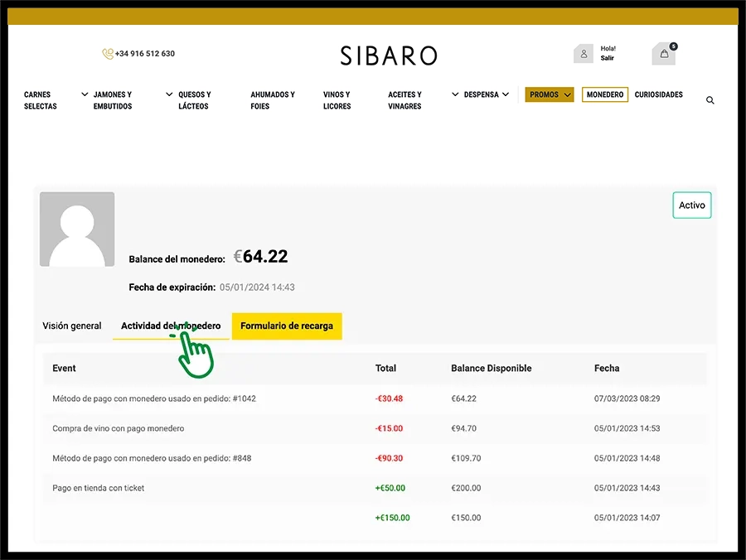Open the shopping bag cart icon
The image size is (746, 560).
[x=664, y=54]
